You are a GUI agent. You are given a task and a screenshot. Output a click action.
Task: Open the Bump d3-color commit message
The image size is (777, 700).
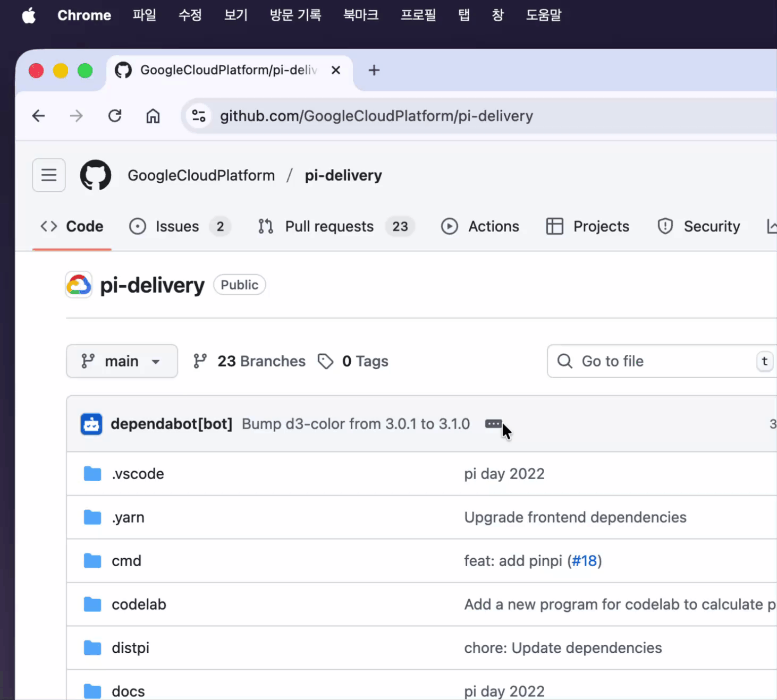356,424
